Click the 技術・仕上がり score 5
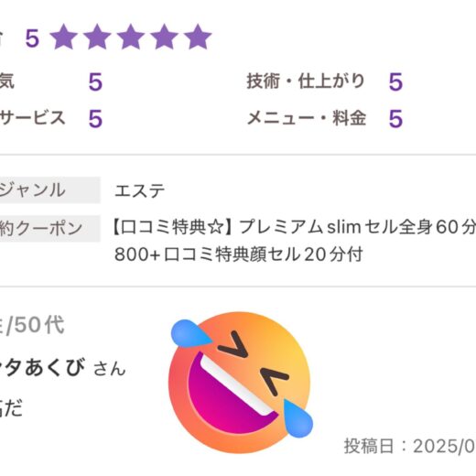Image resolution: width=476 pixels, height=476 pixels. click(395, 82)
